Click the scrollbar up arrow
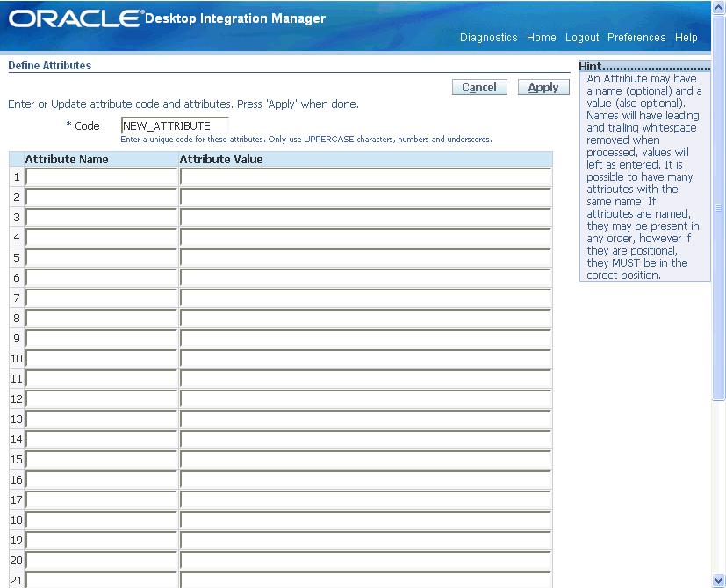Viewport: 726px width, 588px height. (x=717, y=7)
